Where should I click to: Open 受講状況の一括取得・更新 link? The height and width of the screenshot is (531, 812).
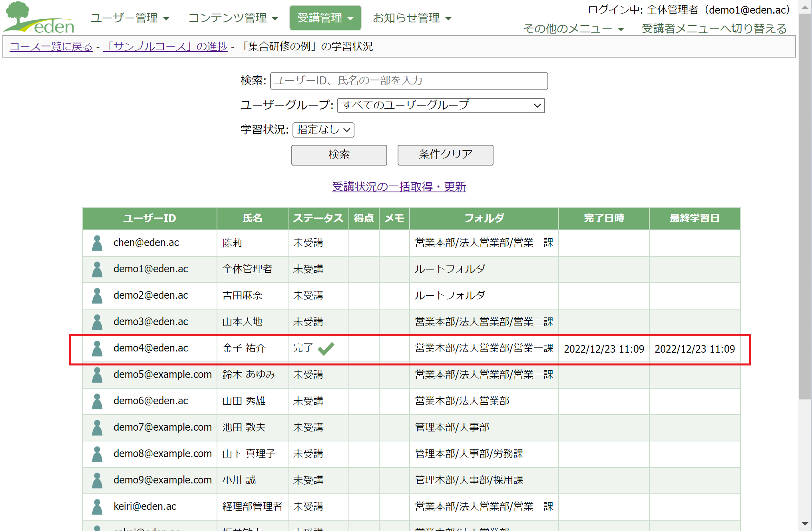399,187
